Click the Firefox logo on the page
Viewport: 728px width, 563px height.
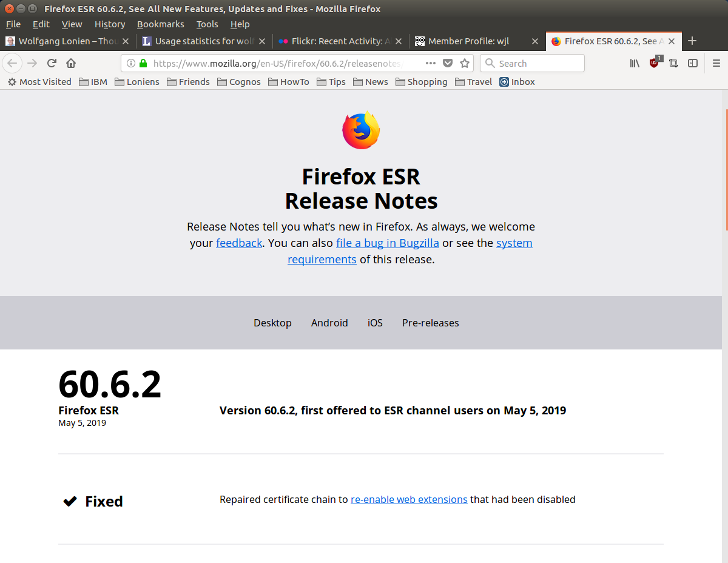(x=361, y=130)
